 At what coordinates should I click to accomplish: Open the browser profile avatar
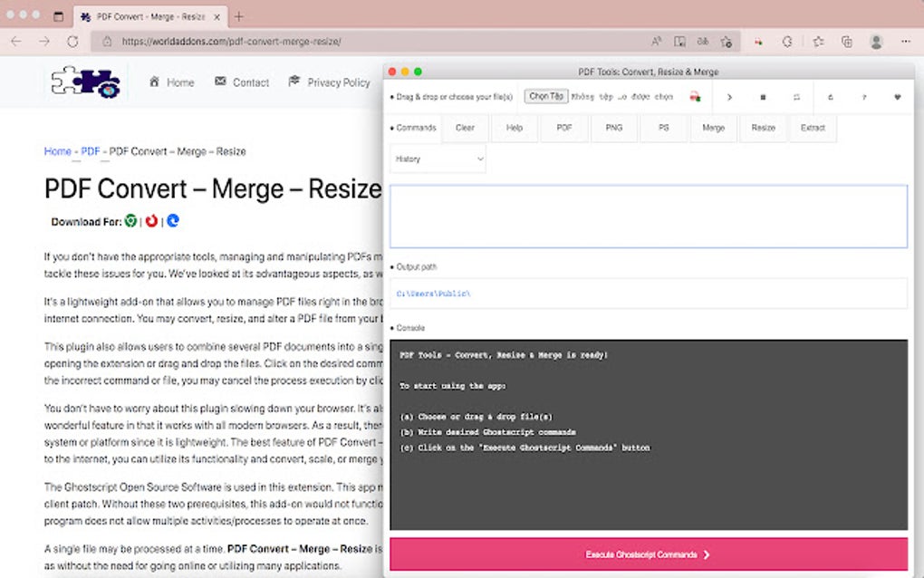point(876,42)
